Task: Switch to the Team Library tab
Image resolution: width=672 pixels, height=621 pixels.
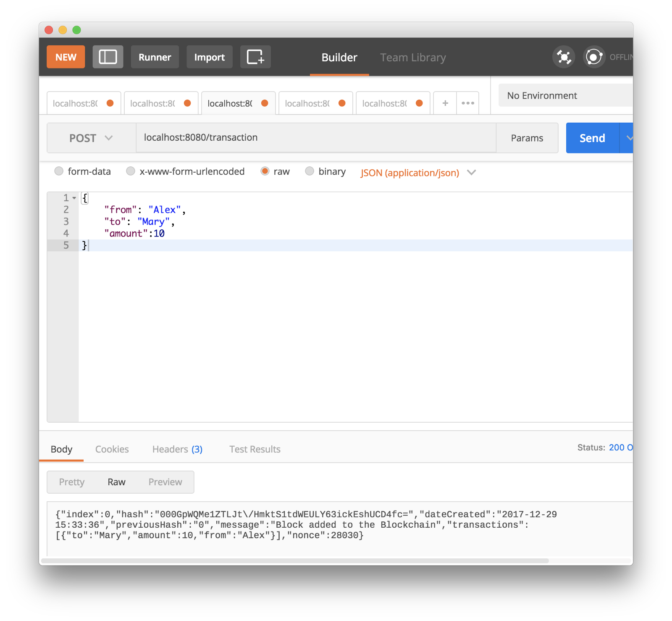Action: pyautogui.click(x=413, y=58)
